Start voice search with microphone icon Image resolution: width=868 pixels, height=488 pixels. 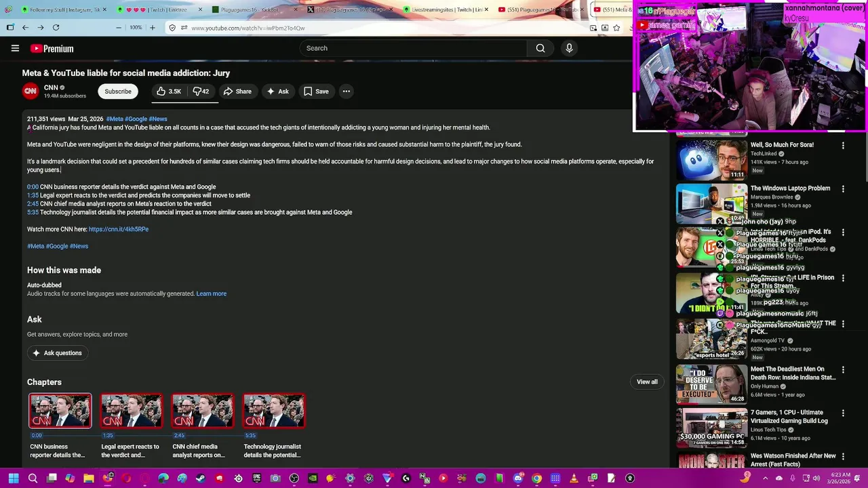569,48
